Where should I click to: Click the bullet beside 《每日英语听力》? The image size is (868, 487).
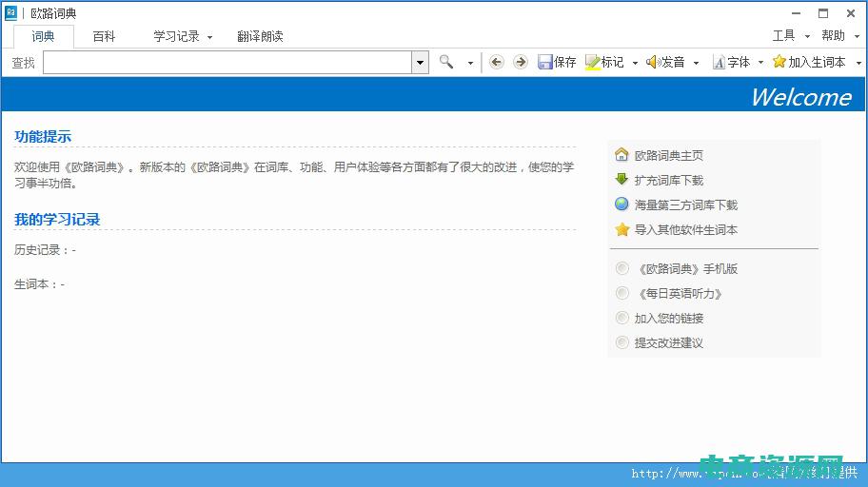coord(622,293)
